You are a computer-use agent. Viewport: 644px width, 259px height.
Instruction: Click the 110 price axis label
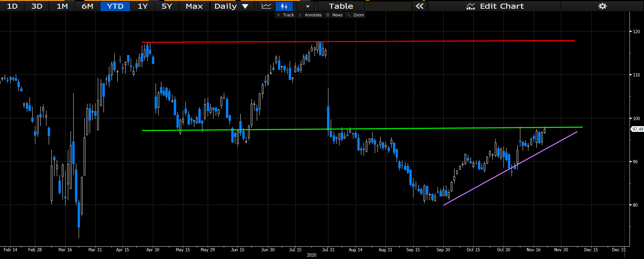click(636, 75)
